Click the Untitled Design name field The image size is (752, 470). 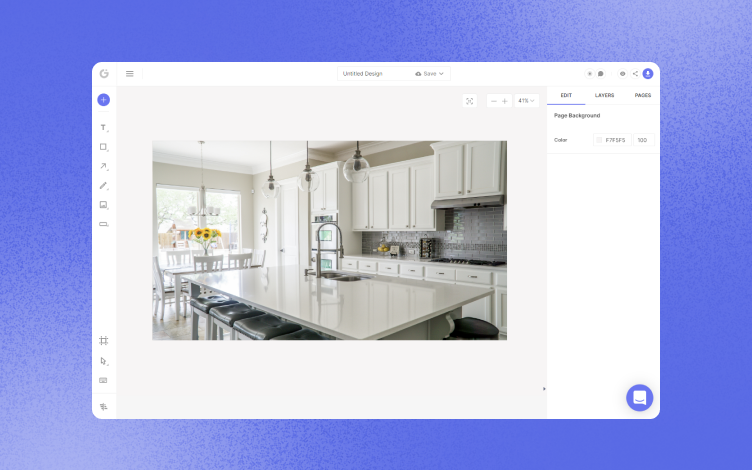click(374, 74)
